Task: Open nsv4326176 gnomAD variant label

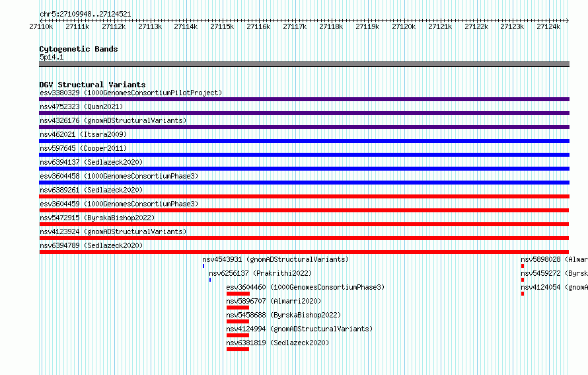Action: coord(113,120)
